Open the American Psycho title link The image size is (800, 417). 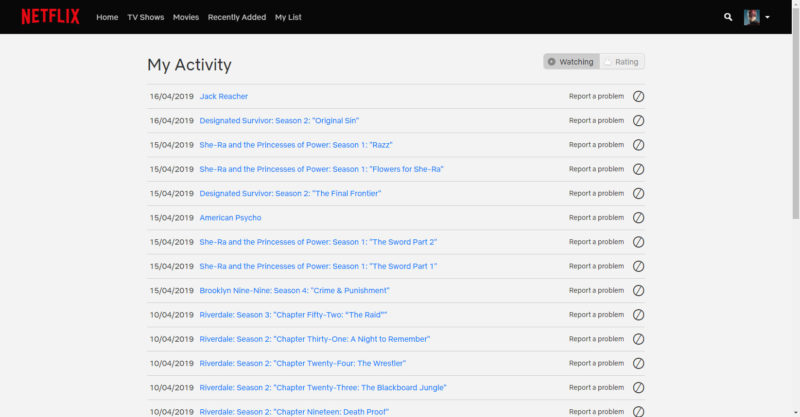coord(230,217)
